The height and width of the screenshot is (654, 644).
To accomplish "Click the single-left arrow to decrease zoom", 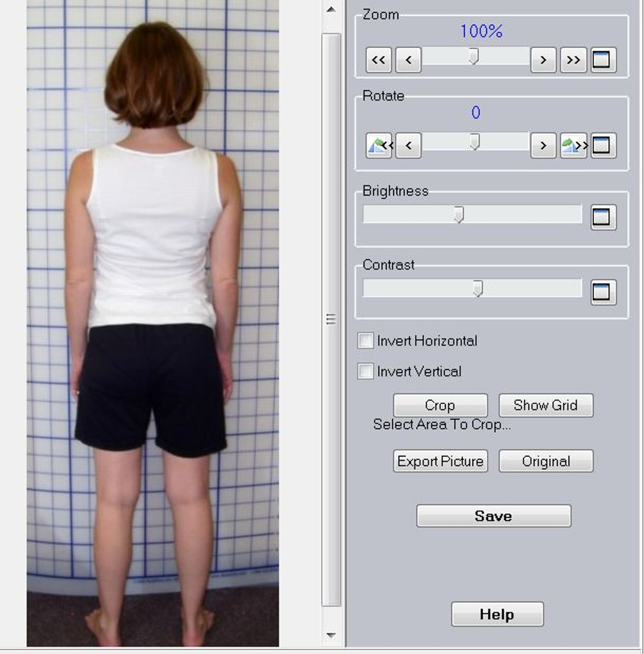I will tap(407, 60).
